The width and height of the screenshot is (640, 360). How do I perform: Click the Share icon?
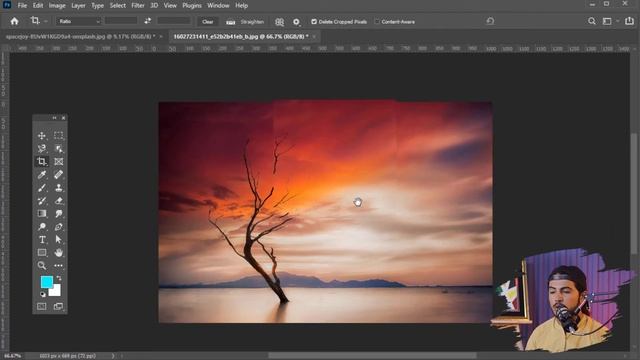629,21
